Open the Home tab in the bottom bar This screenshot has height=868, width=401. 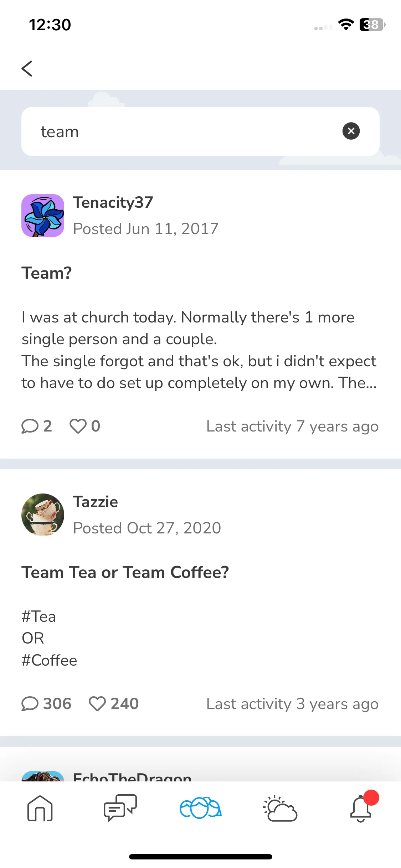coord(40,808)
